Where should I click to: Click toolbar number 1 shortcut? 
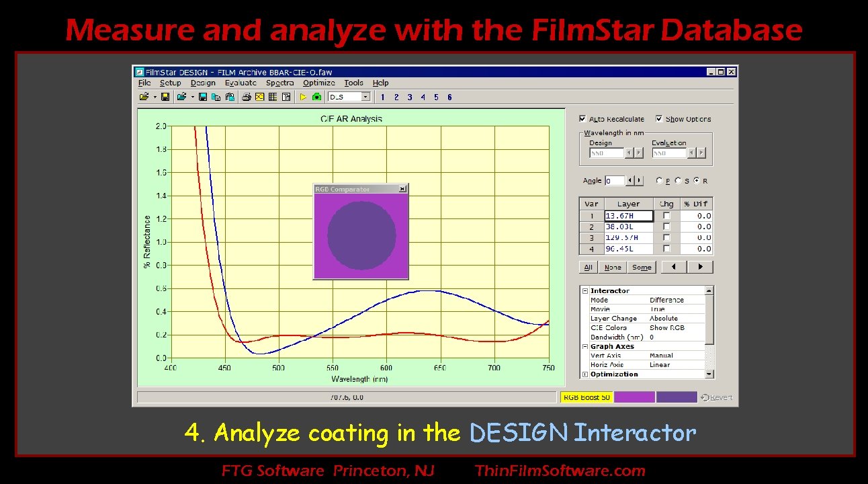click(x=383, y=97)
